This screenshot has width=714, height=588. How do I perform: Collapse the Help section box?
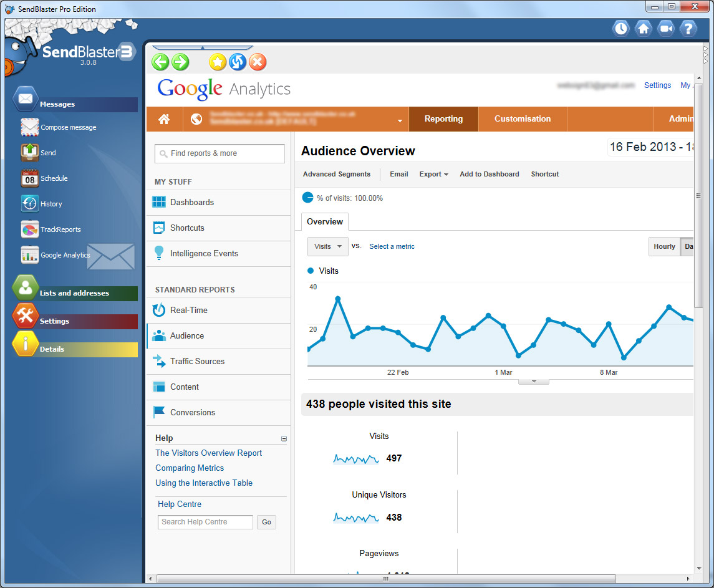(284, 438)
